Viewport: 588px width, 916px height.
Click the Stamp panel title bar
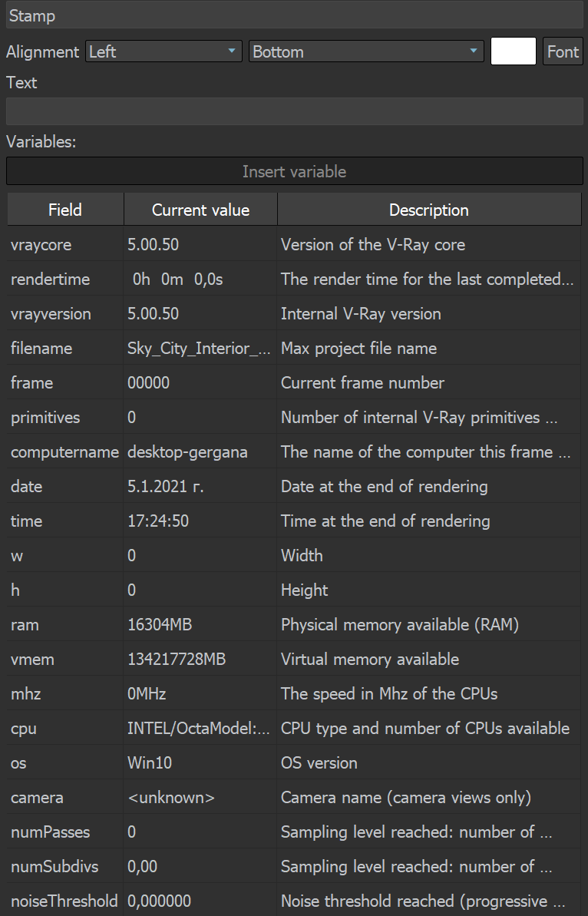pyautogui.click(x=294, y=15)
